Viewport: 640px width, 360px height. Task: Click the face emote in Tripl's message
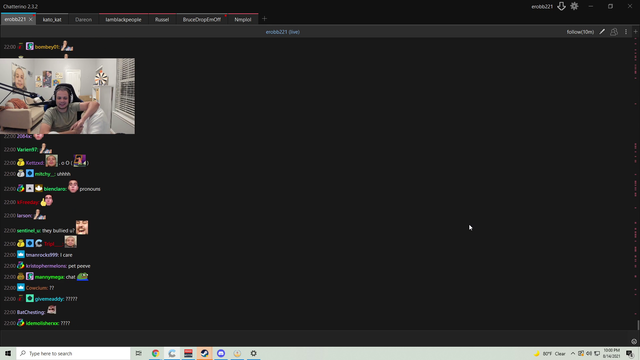[x=70, y=242]
